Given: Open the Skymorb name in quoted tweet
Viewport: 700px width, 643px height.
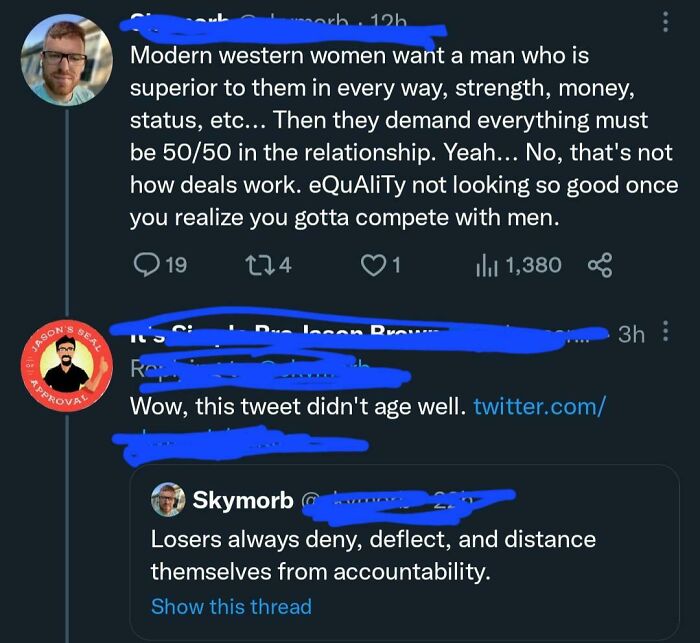Looking at the screenshot, I should point(242,499).
